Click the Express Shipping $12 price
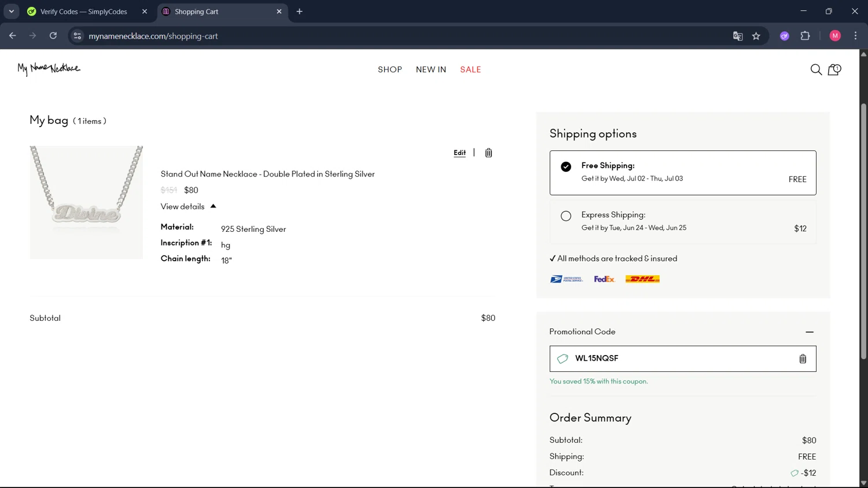Image resolution: width=868 pixels, height=488 pixels. tap(800, 228)
